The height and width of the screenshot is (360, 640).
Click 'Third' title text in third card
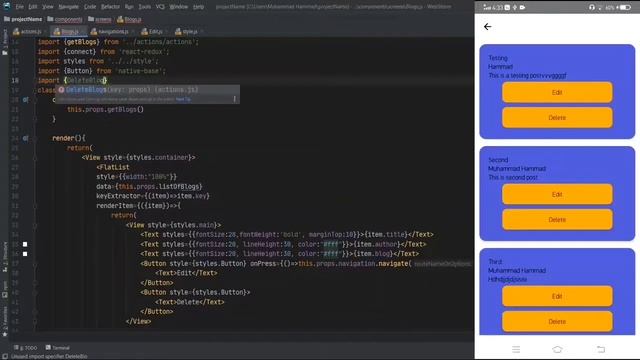pyautogui.click(x=495, y=262)
